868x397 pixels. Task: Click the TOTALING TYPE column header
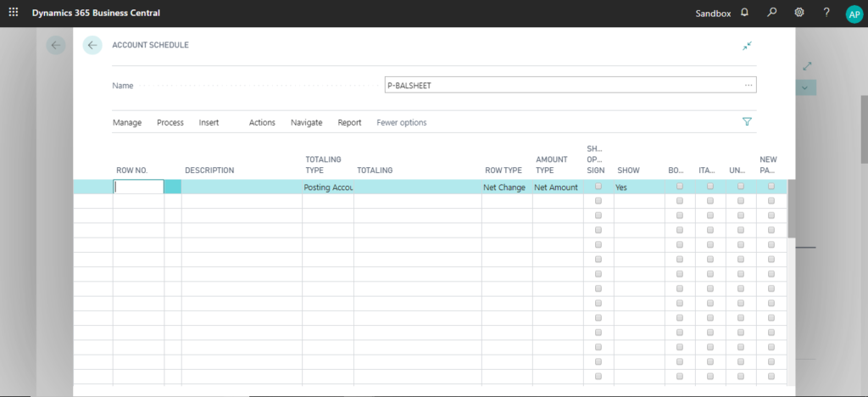323,165
